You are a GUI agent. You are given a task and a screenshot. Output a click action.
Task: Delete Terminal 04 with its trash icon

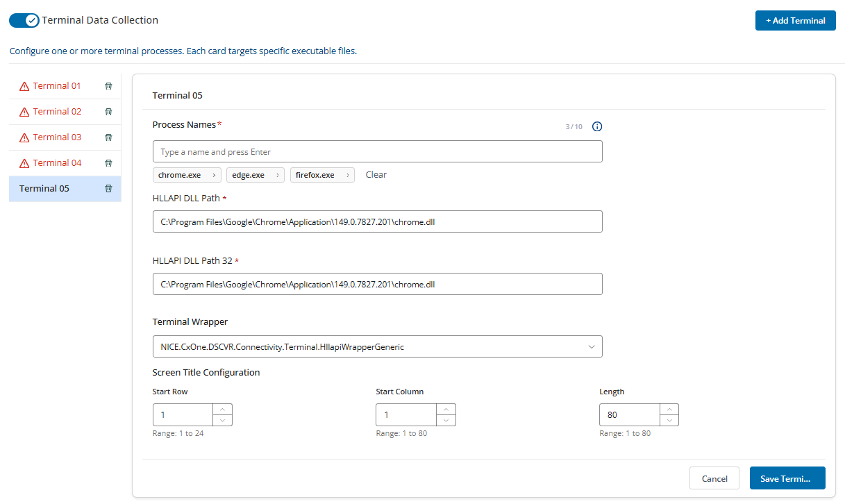(x=108, y=163)
